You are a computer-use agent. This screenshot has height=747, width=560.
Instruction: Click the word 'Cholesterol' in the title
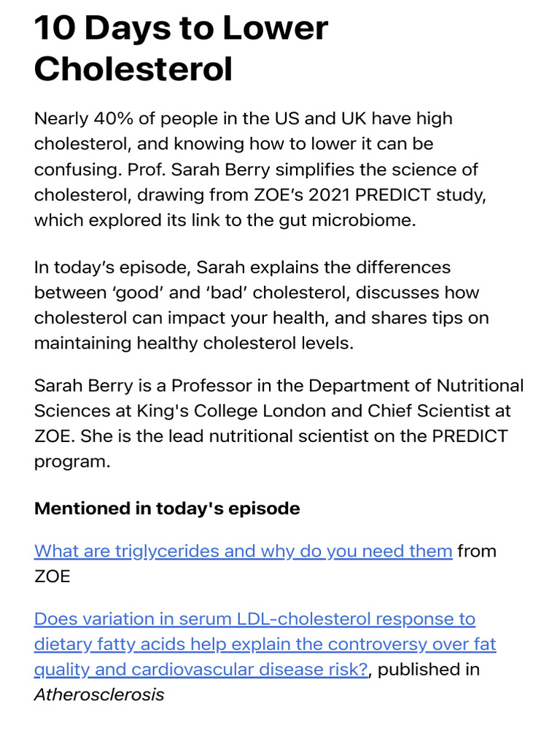click(x=133, y=69)
